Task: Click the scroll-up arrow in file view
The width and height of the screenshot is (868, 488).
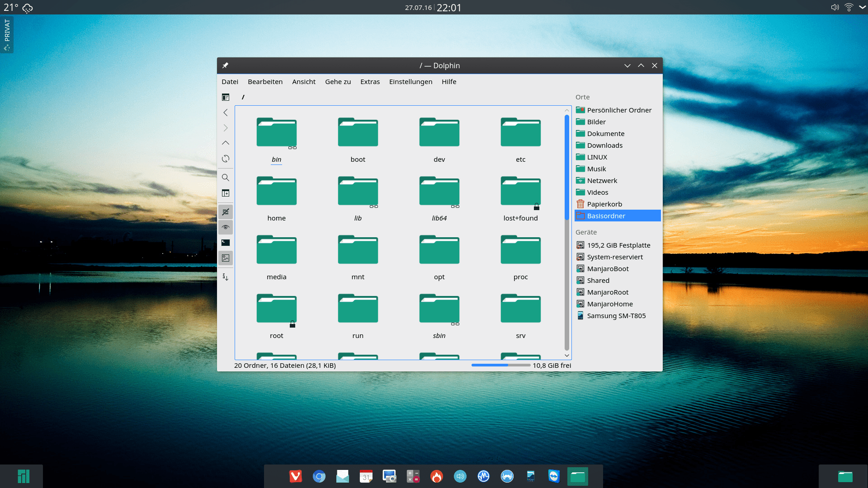Action: coord(567,110)
